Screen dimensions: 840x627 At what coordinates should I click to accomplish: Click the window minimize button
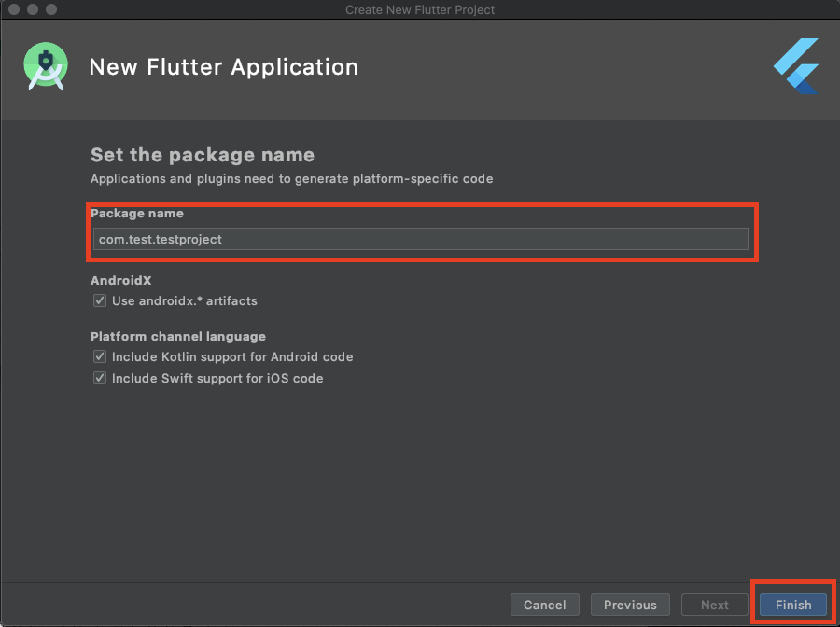(33, 9)
